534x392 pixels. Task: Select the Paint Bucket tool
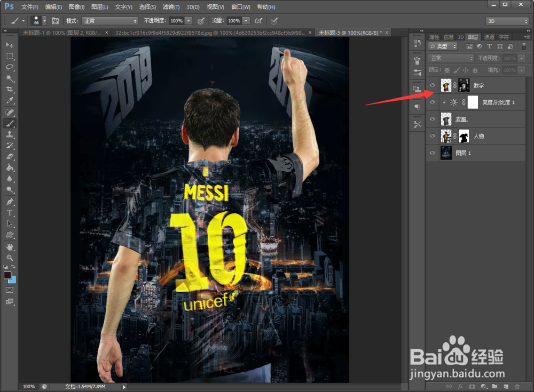(x=10, y=168)
